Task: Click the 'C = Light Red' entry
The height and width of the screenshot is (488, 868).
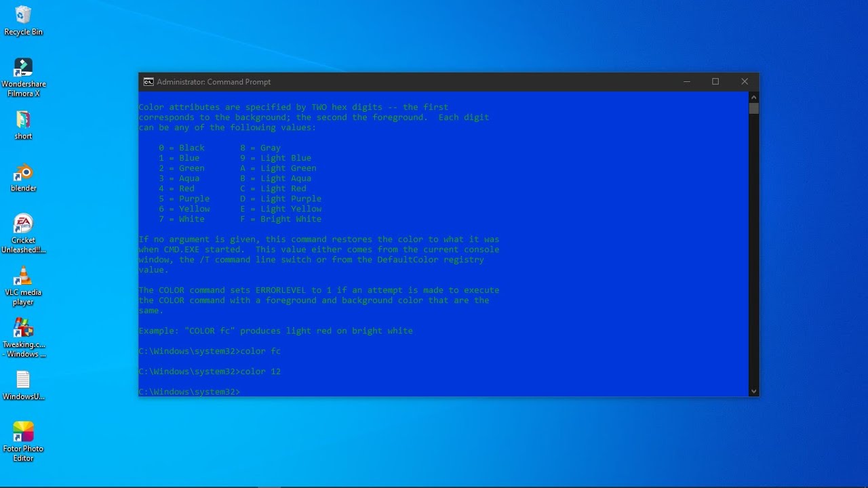Action: click(x=273, y=188)
